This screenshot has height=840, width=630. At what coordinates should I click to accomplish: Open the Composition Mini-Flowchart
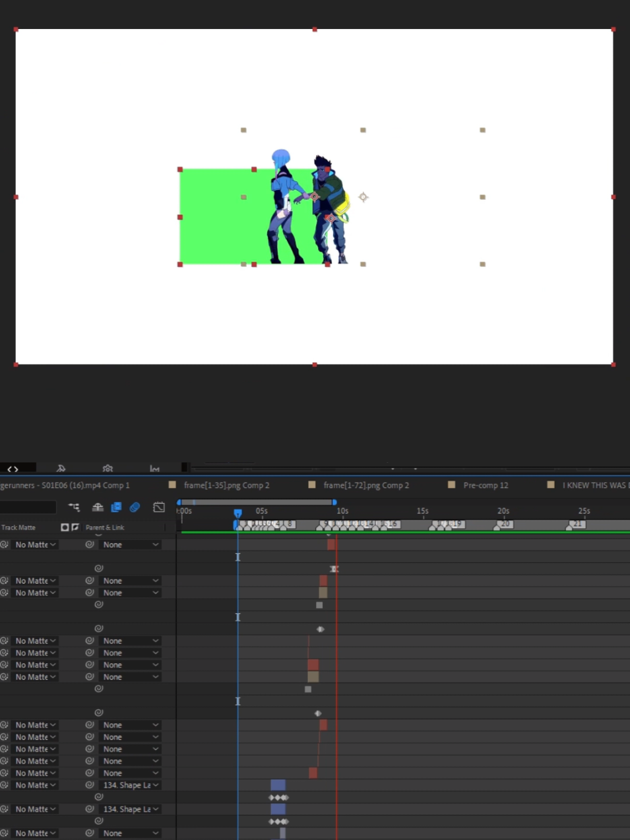click(x=74, y=507)
